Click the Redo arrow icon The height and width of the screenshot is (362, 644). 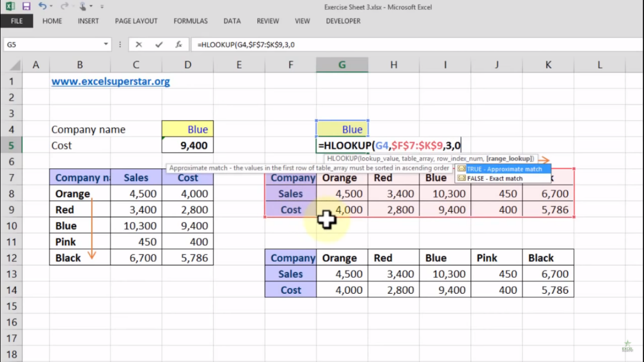pyautogui.click(x=64, y=6)
